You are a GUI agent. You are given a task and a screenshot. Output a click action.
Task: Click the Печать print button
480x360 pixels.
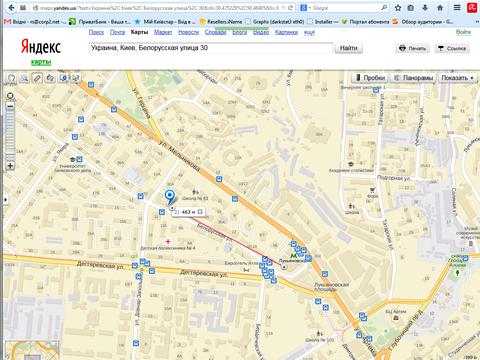413,48
